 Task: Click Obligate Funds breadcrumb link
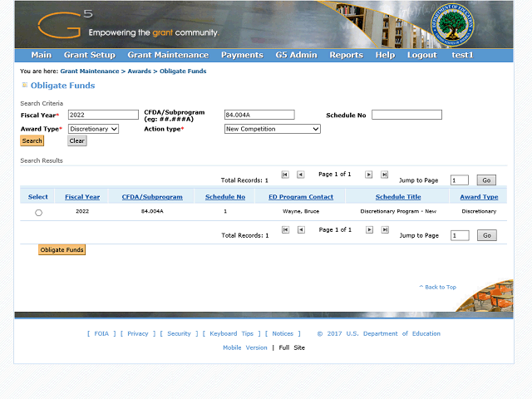tap(183, 71)
